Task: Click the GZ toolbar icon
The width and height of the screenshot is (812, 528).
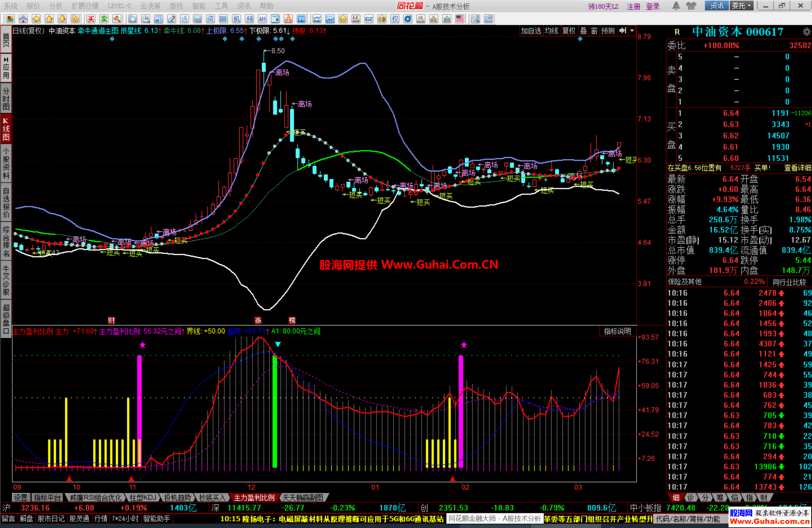Action: point(369,19)
